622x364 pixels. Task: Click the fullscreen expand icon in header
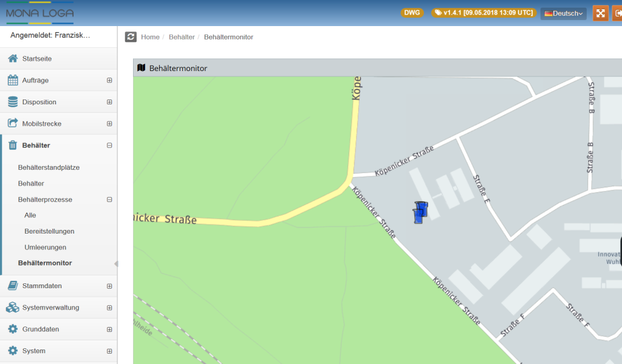click(601, 13)
